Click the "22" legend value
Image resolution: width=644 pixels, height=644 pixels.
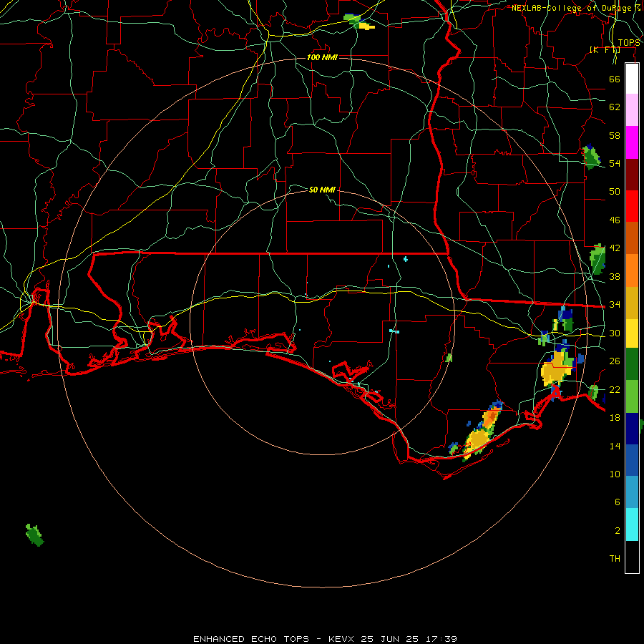point(615,389)
